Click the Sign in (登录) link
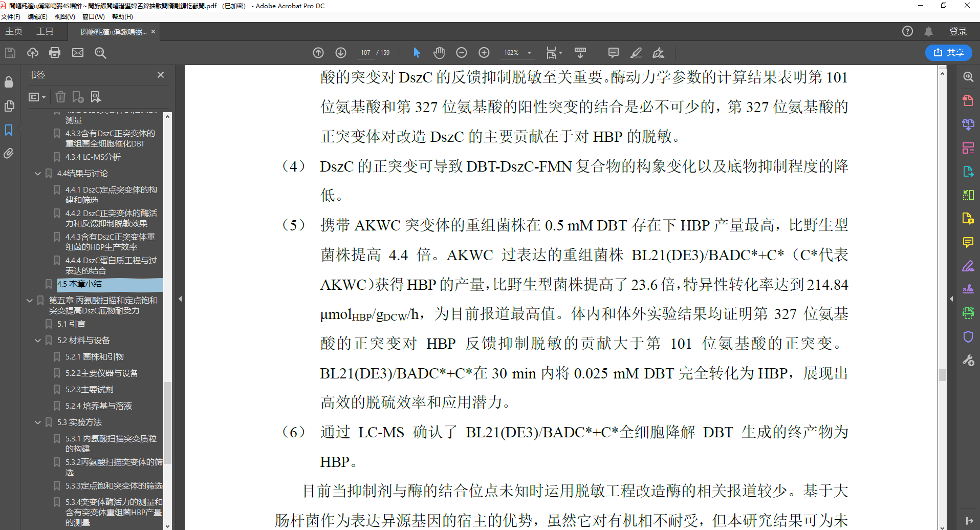Screen dimensions: 980x530 tap(958, 31)
